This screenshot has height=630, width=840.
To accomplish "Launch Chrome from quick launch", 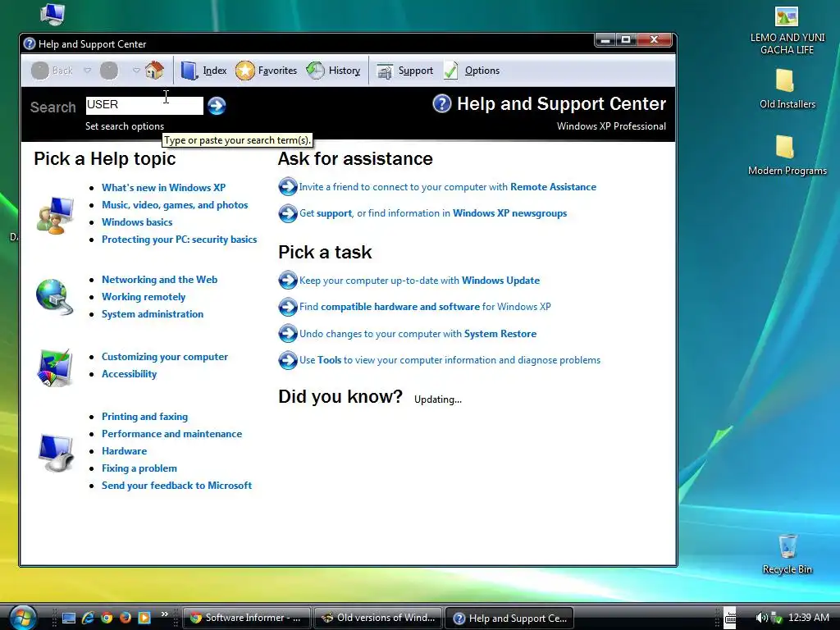I will click(x=107, y=618).
